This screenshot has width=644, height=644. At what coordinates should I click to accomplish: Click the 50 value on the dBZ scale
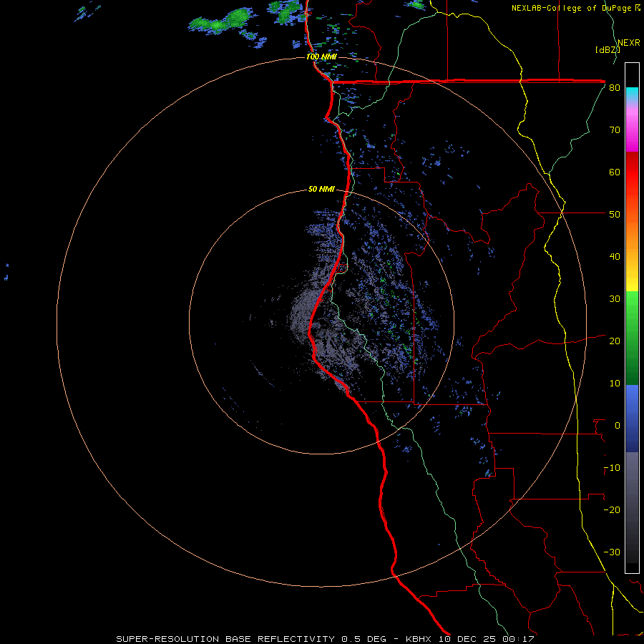(x=615, y=215)
